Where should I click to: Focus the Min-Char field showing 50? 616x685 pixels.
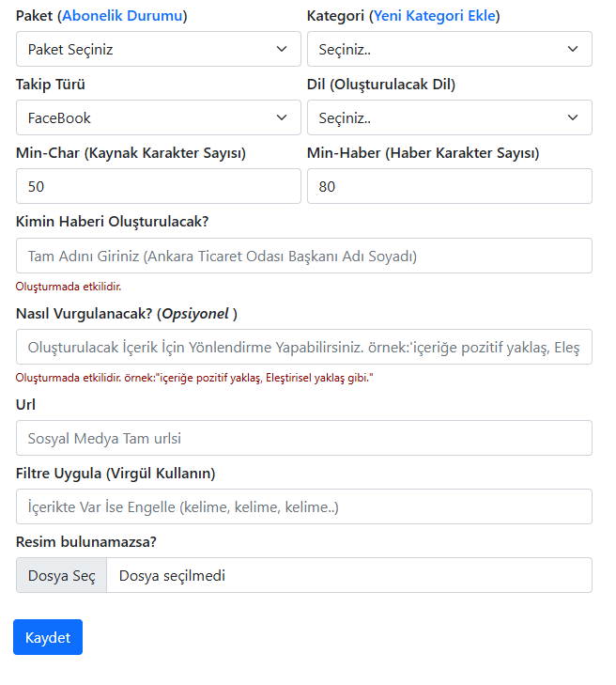point(159,186)
